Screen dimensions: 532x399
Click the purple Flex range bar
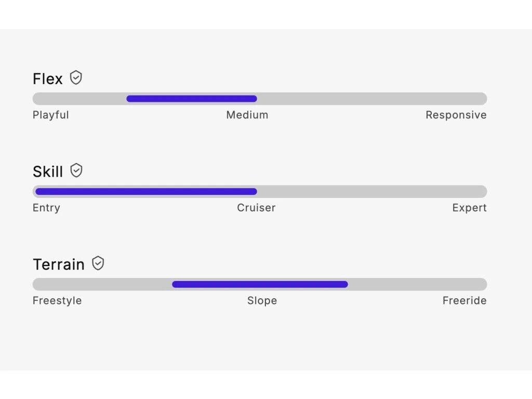(192, 99)
